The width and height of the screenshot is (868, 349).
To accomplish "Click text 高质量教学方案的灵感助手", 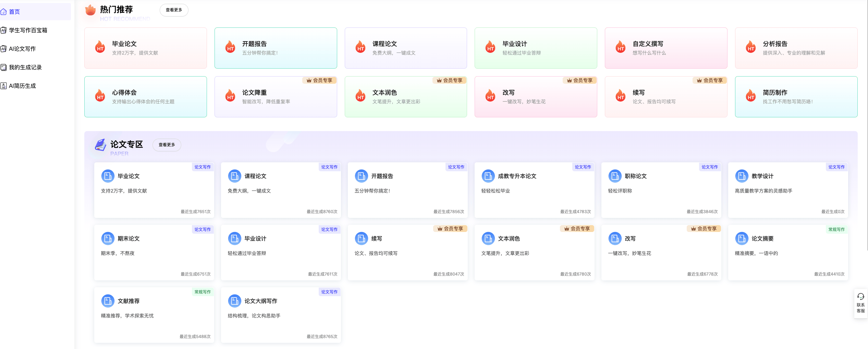I will [x=763, y=191].
